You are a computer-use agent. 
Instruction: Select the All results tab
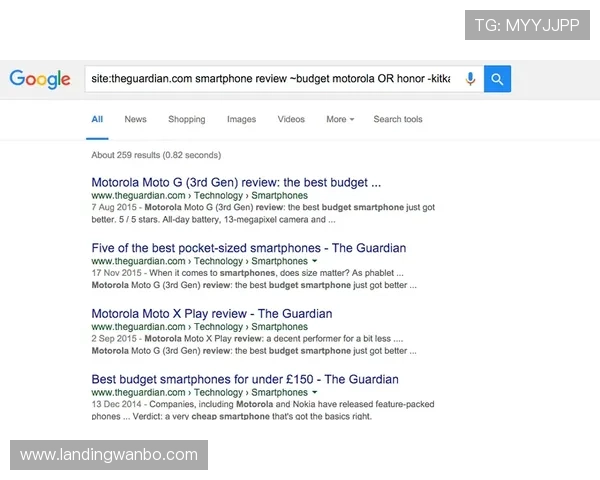(97, 119)
